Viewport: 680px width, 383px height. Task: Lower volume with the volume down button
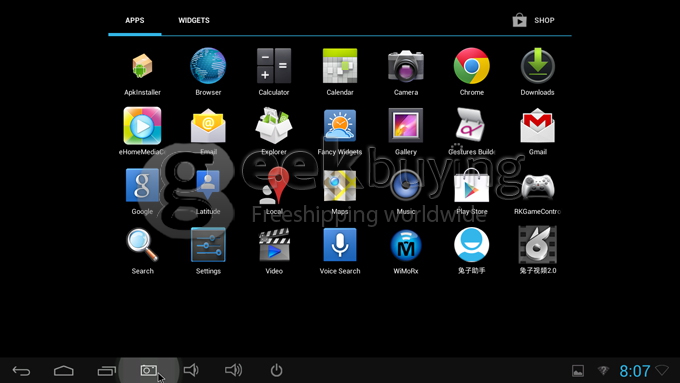191,370
